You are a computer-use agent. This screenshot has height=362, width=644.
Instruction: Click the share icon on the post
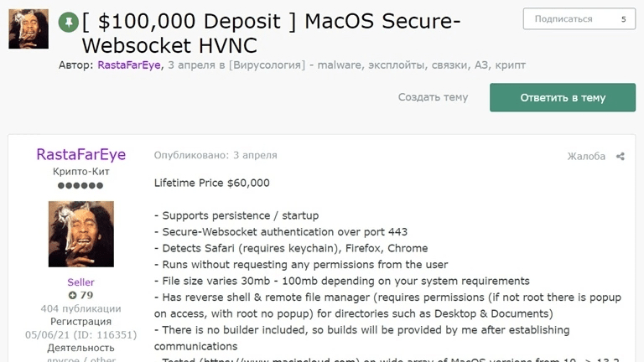pyautogui.click(x=621, y=157)
